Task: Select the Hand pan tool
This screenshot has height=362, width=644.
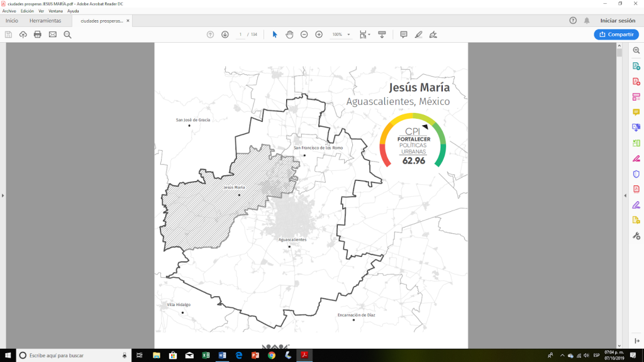Action: 289,35
